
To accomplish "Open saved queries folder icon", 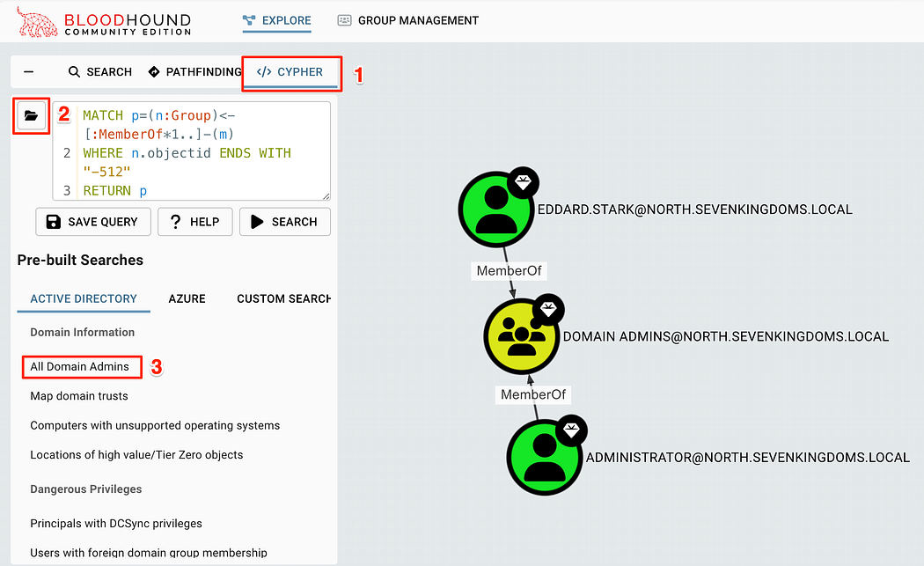I will 31,115.
